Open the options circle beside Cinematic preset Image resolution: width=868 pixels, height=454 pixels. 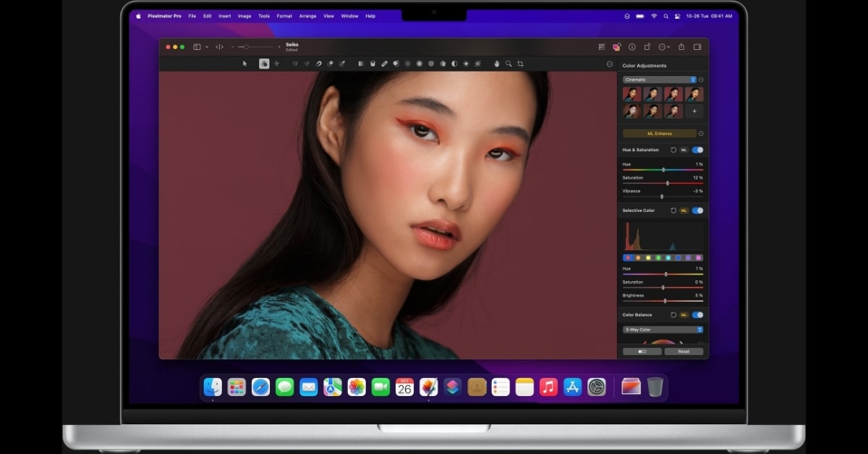[701, 80]
